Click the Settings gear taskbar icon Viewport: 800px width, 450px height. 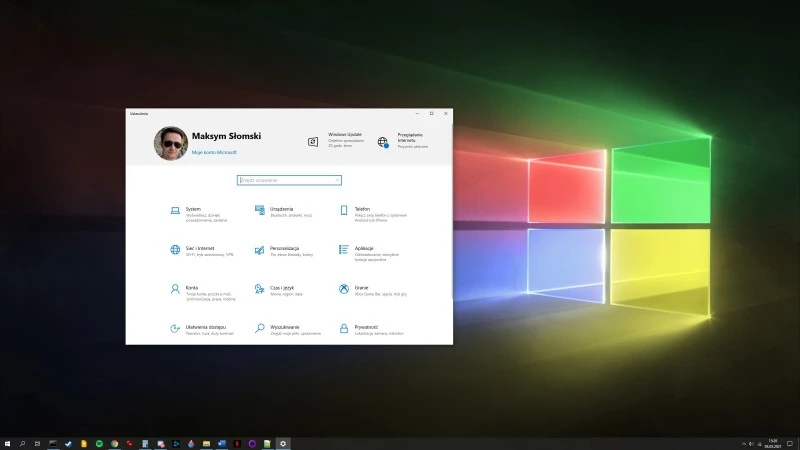click(x=283, y=444)
